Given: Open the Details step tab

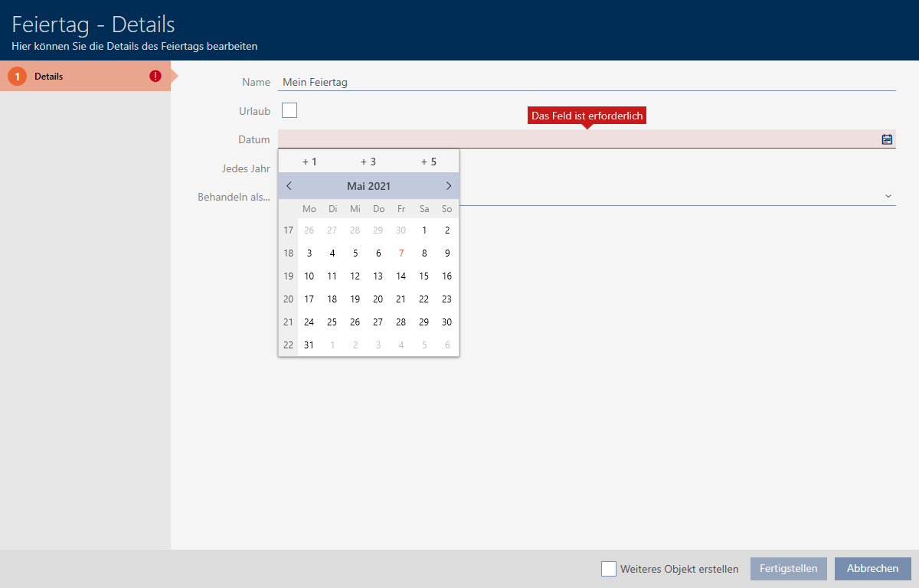Looking at the screenshot, I should pyautogui.click(x=84, y=77).
